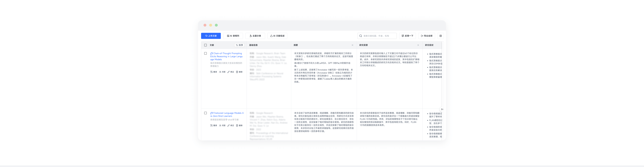Open 主题分类 topic classification
Image resolution: width=644 pixels, height=167 pixels.
[x=255, y=36]
